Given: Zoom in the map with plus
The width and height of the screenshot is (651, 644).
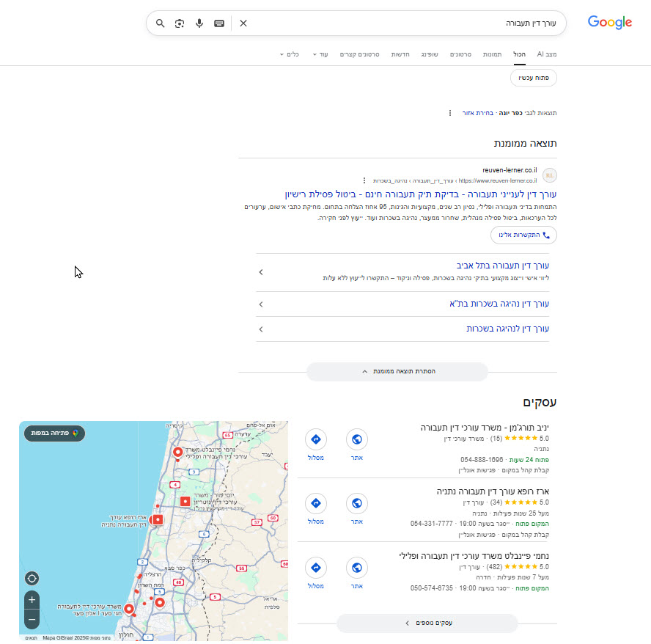Looking at the screenshot, I should (x=32, y=599).
